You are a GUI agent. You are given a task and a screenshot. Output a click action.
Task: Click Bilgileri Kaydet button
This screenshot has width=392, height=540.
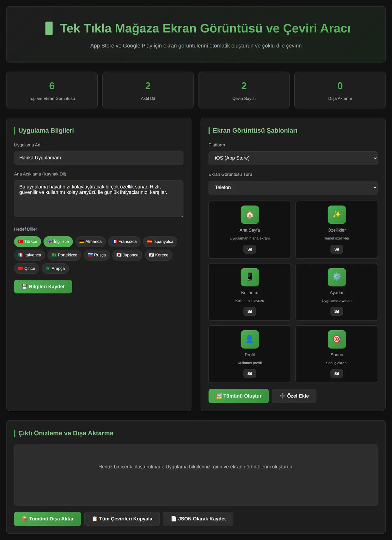[43, 286]
